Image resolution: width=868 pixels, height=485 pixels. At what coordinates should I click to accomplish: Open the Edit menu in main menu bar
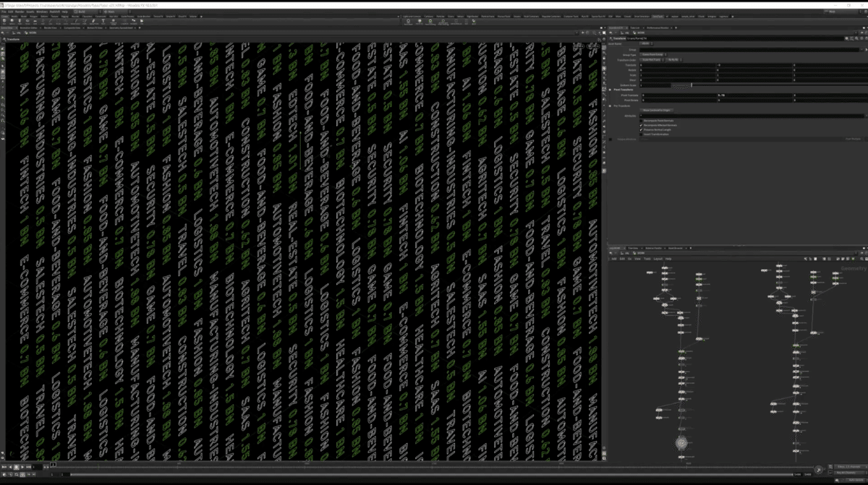point(10,12)
